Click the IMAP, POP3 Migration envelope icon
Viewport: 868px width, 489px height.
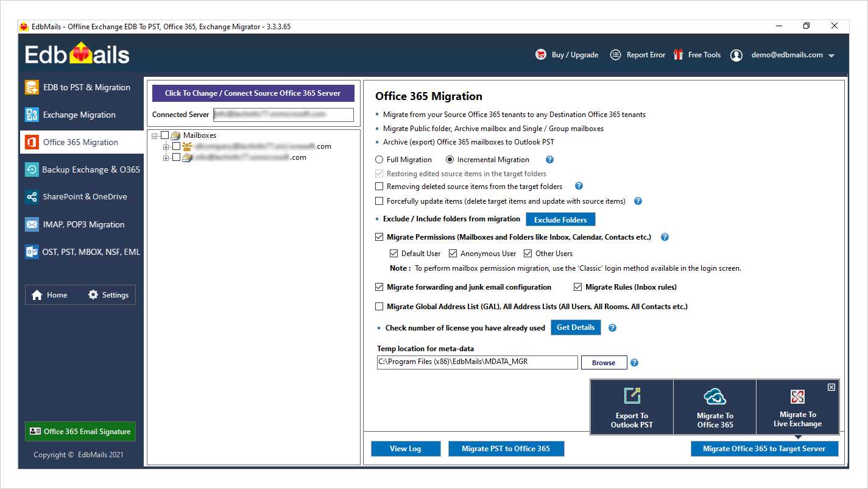(x=32, y=224)
